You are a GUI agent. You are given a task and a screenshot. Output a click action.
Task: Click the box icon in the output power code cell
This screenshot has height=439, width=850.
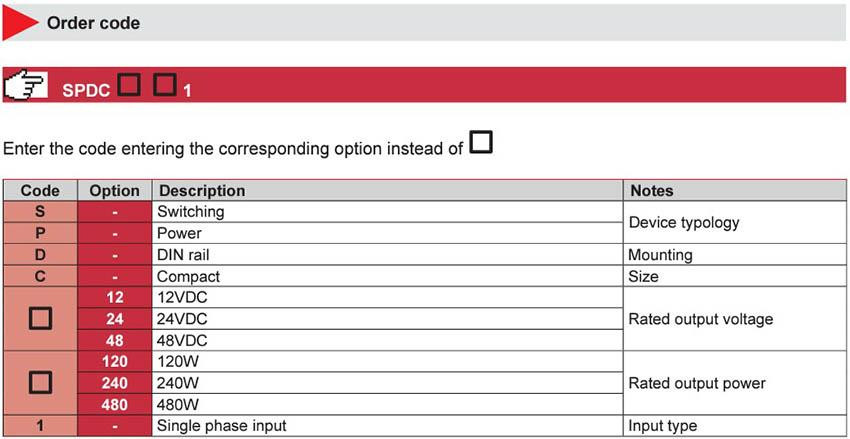tap(41, 383)
